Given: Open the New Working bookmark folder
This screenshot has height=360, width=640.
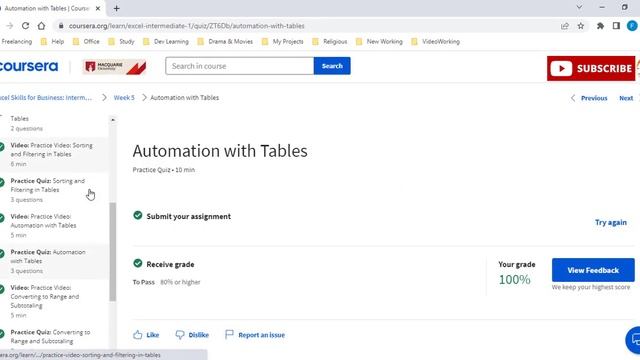Looking at the screenshot, I should point(379,42).
